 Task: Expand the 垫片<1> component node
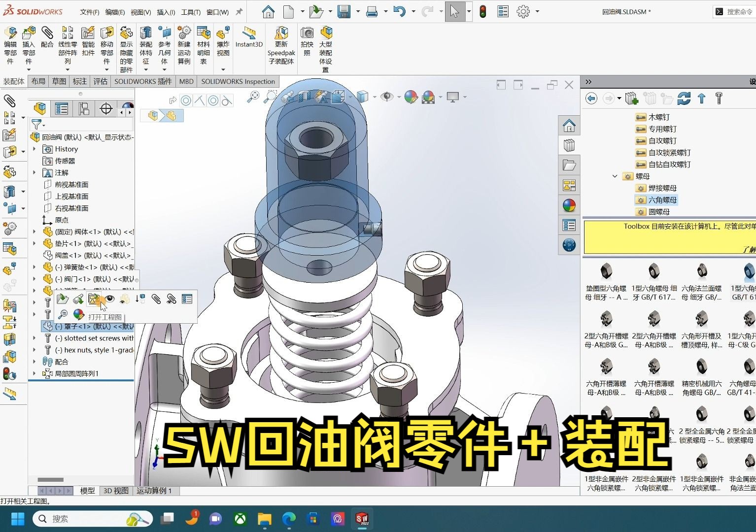click(34, 243)
